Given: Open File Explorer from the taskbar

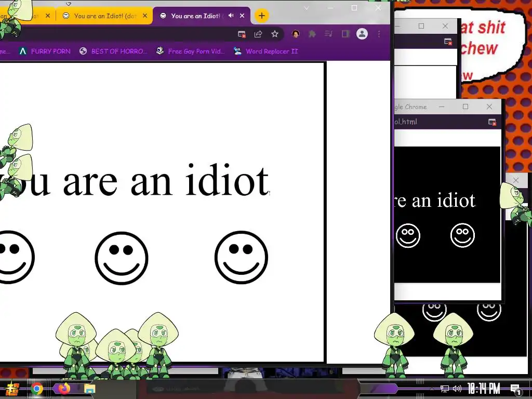Looking at the screenshot, I should (89, 389).
